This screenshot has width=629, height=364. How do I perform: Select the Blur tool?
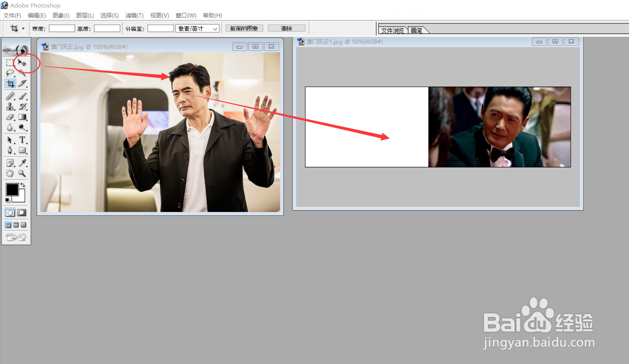(x=10, y=128)
